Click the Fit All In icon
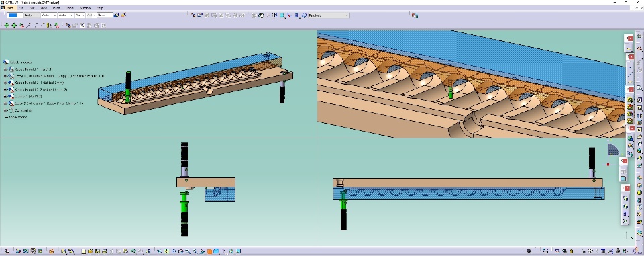This screenshot has width=644, height=256. pos(166,251)
